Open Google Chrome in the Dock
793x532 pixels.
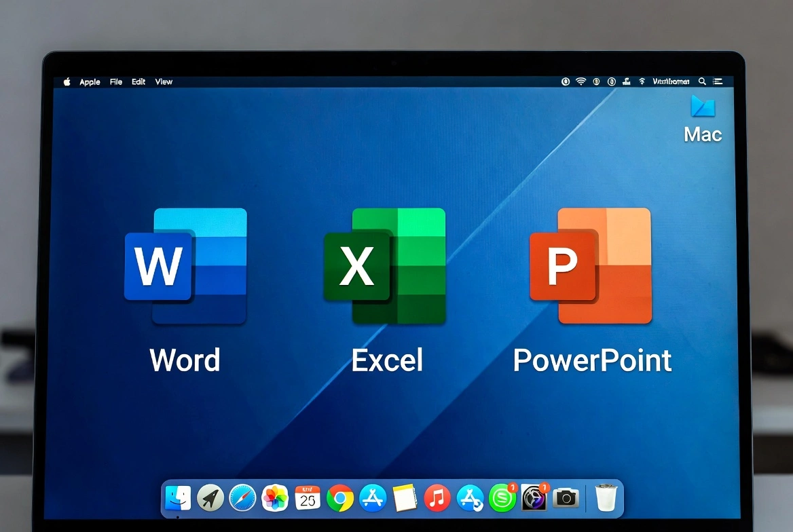[339, 497]
